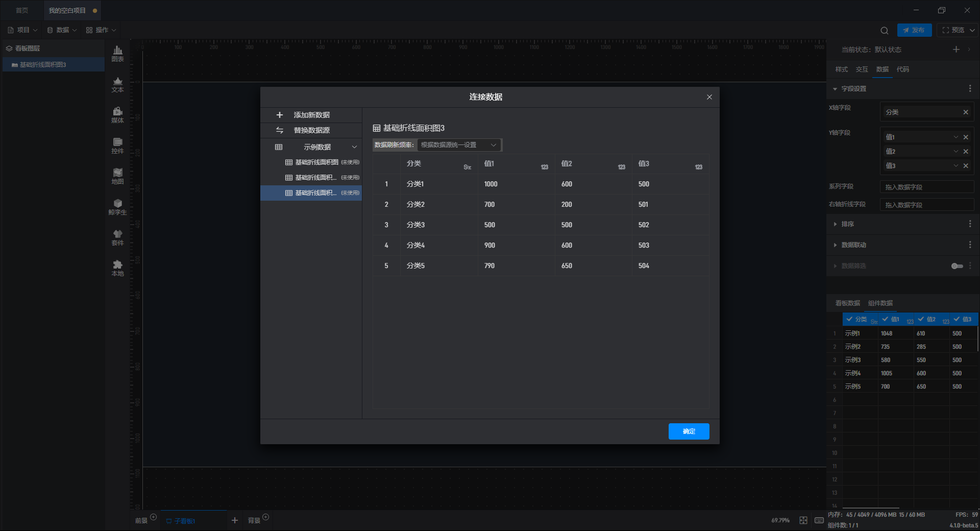The width and height of the screenshot is (980, 531).
Task: Remove the 值3 Y-axis field
Action: tap(966, 166)
